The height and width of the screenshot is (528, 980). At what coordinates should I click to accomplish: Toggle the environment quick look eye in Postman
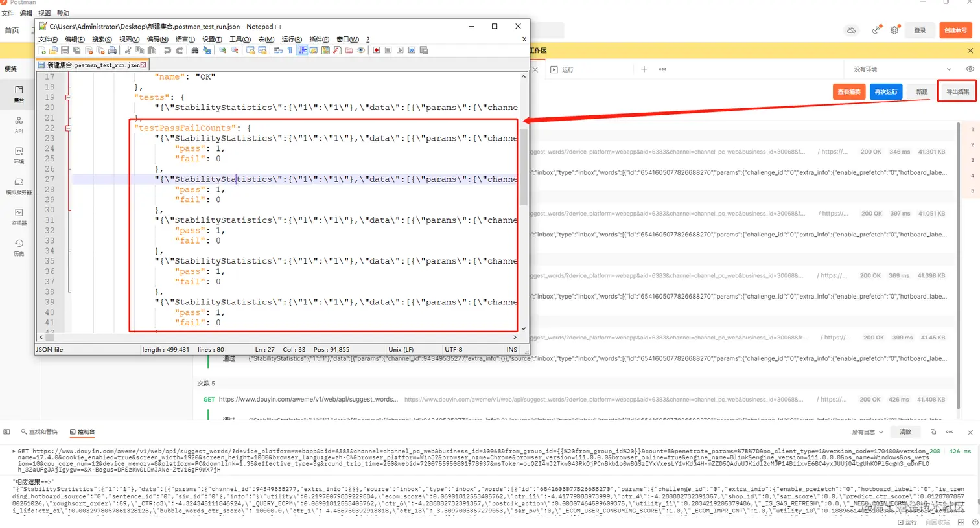coord(970,69)
